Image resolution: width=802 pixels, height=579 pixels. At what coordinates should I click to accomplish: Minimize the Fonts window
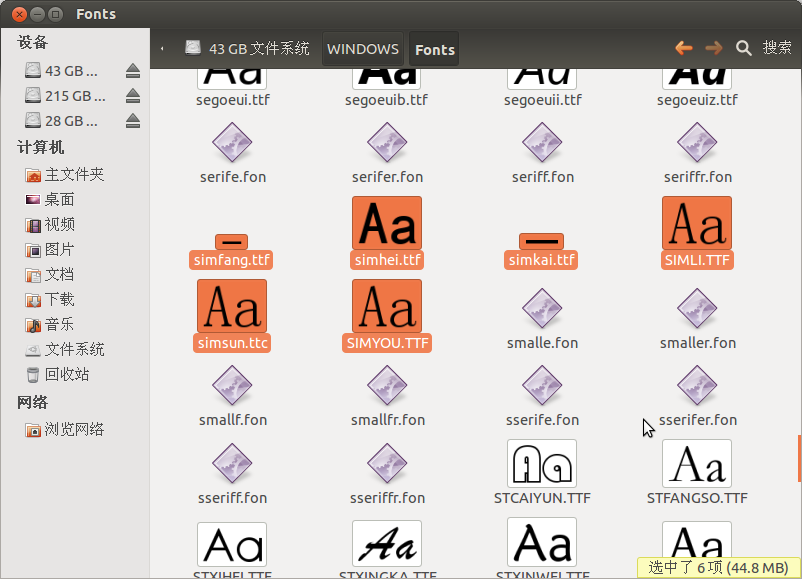pos(37,14)
